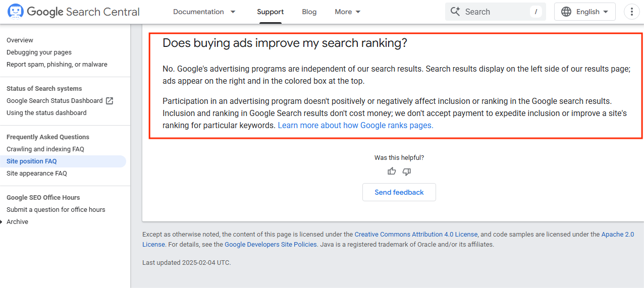644x288 pixels.
Task: Open the three-dot options menu
Action: click(x=632, y=12)
